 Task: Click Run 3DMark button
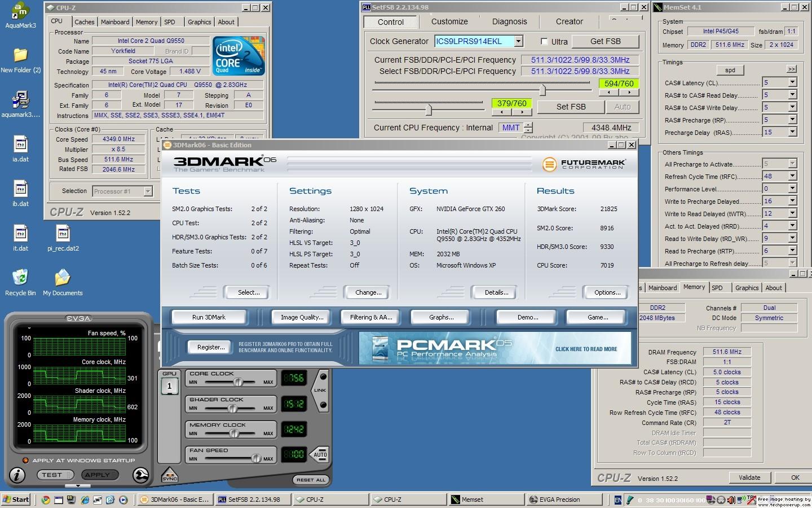[209, 317]
